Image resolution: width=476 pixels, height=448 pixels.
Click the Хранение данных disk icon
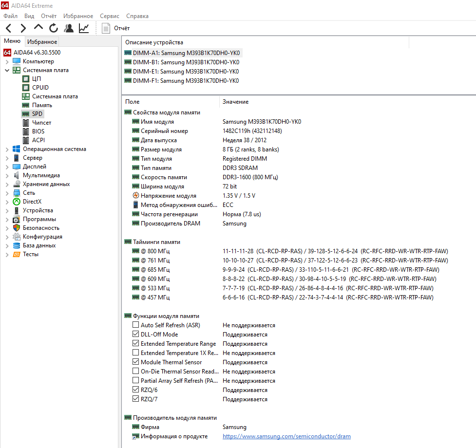pyautogui.click(x=17, y=184)
